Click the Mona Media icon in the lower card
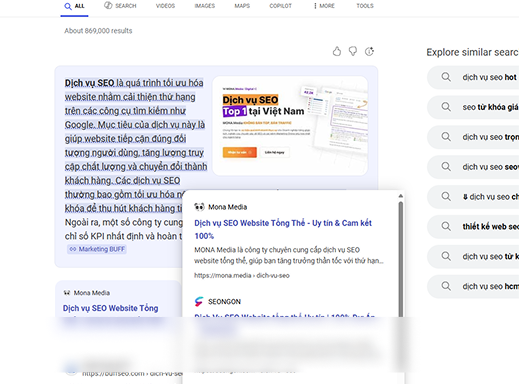The height and width of the screenshot is (385, 519). (x=67, y=293)
